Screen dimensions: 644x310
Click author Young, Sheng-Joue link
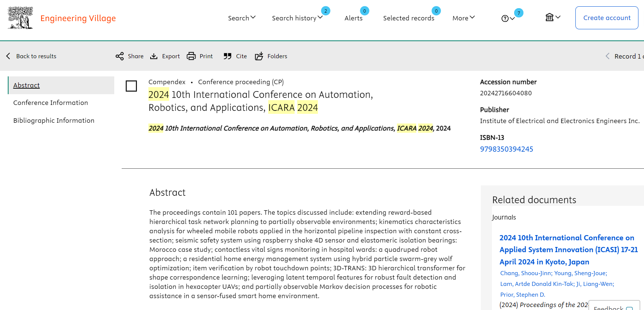pyautogui.click(x=581, y=273)
